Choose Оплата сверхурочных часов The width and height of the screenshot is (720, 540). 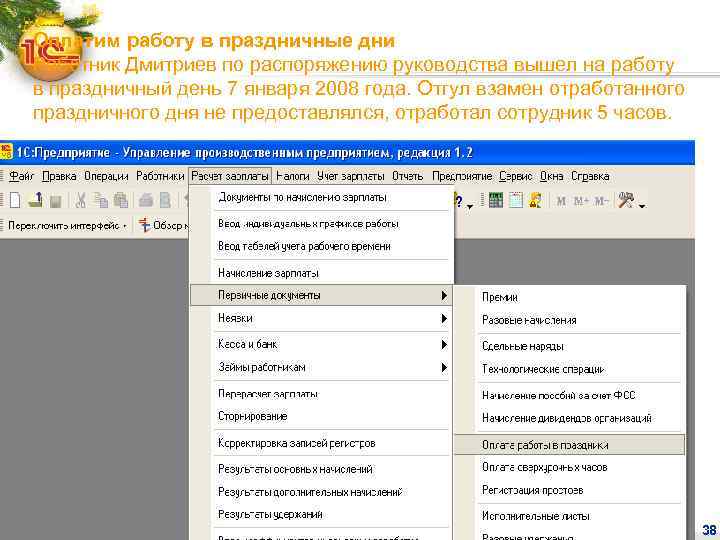point(570,467)
